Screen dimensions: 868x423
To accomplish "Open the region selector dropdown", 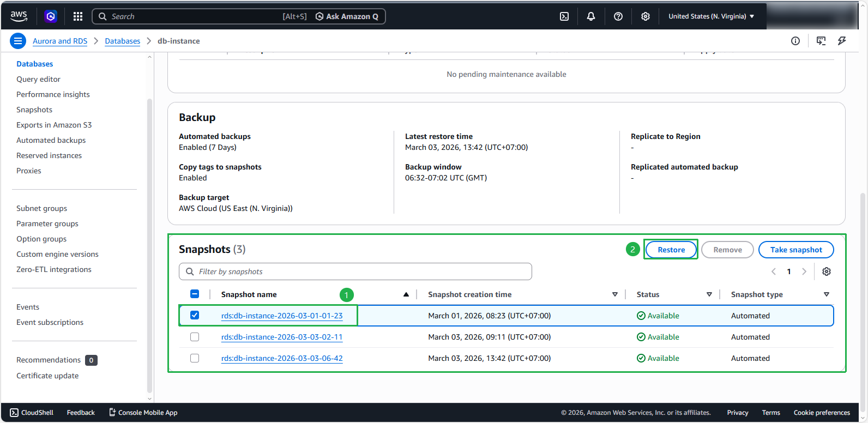I will 712,16.
